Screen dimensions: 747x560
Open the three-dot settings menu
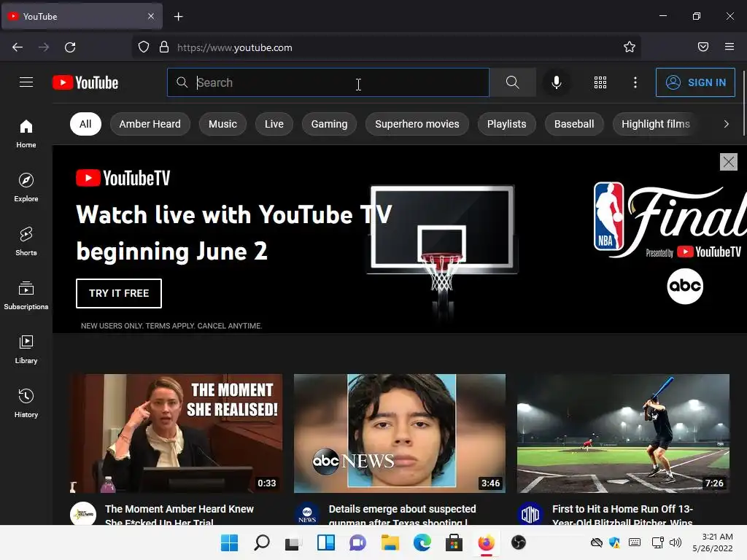(x=635, y=82)
